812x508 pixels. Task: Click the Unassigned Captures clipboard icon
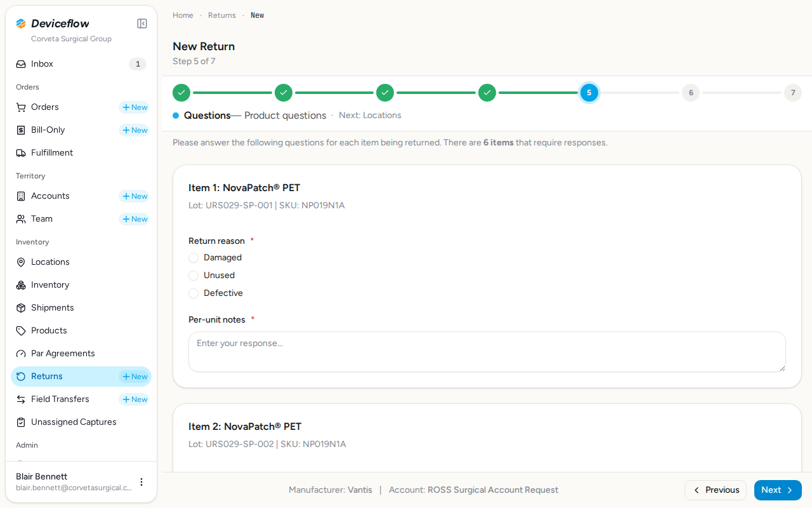pos(21,422)
